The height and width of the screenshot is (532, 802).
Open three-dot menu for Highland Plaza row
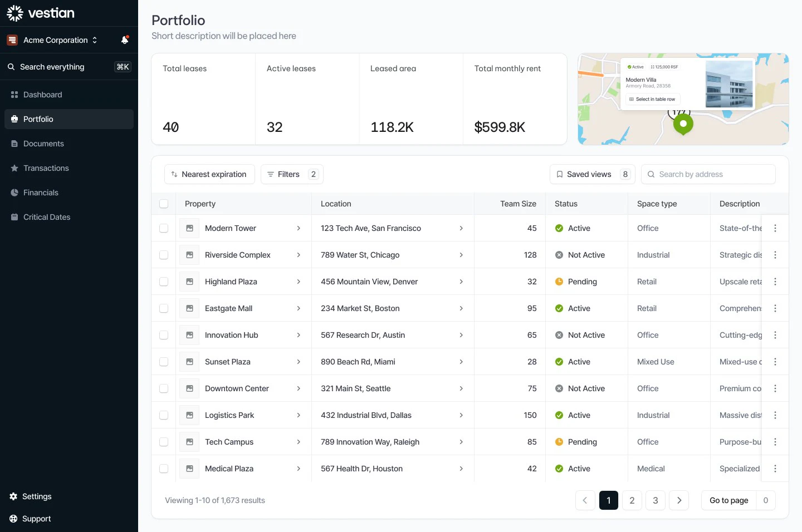(775, 282)
